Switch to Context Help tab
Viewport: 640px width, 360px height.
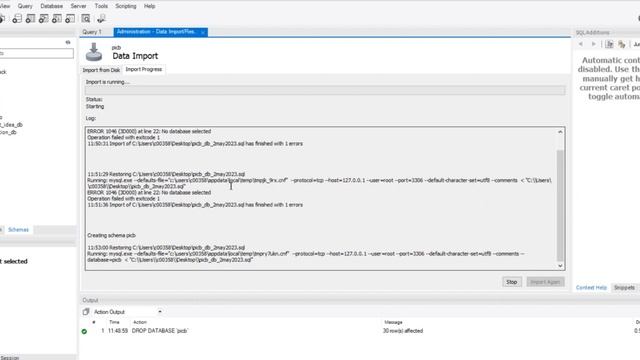point(591,288)
